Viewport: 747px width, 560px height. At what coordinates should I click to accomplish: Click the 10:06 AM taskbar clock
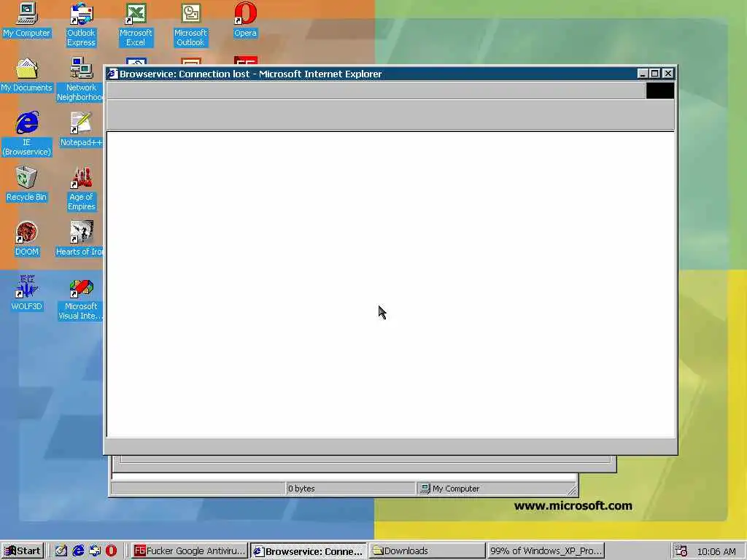[716, 551]
